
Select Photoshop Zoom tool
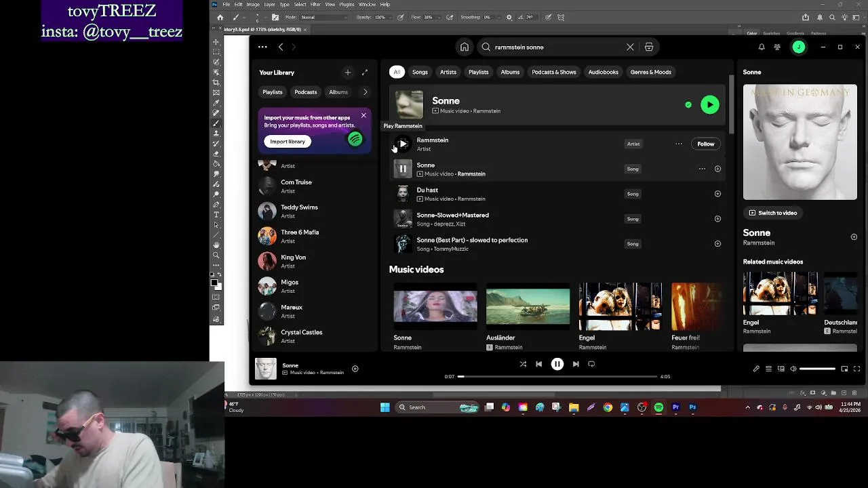pyautogui.click(x=216, y=256)
